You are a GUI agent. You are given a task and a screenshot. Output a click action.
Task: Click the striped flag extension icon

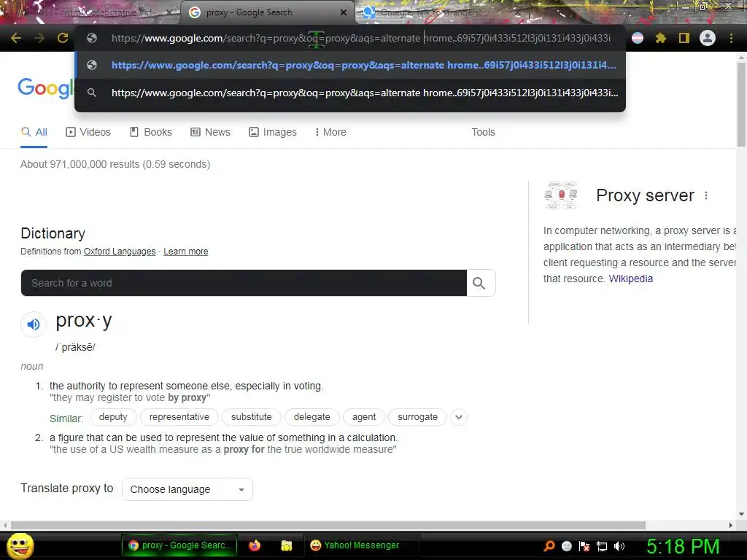point(638,38)
